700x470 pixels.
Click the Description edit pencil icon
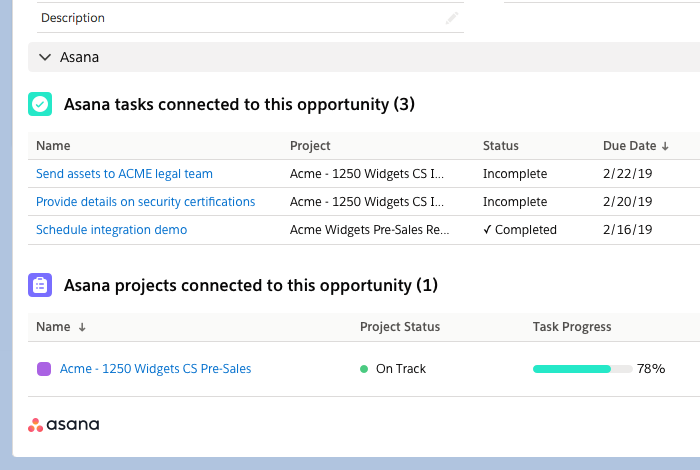pos(452,18)
